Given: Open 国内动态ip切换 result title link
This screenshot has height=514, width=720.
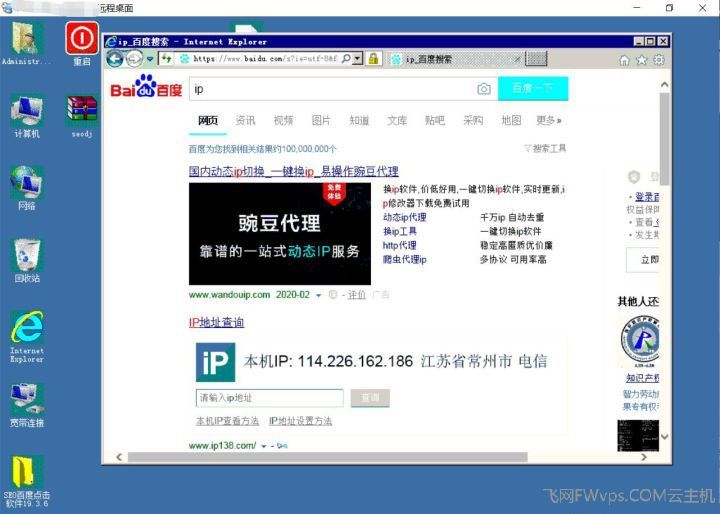Looking at the screenshot, I should (293, 172).
